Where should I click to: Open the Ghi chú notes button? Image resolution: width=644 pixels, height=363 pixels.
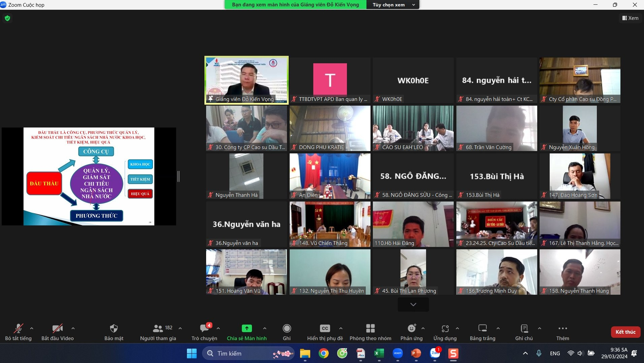click(x=524, y=329)
